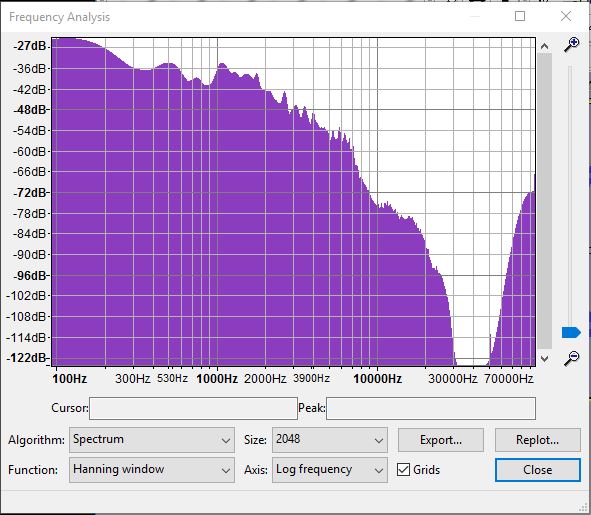Viewport: 591px width, 515px height.
Task: Click the vertical scrollbar track
Action: click(544, 202)
